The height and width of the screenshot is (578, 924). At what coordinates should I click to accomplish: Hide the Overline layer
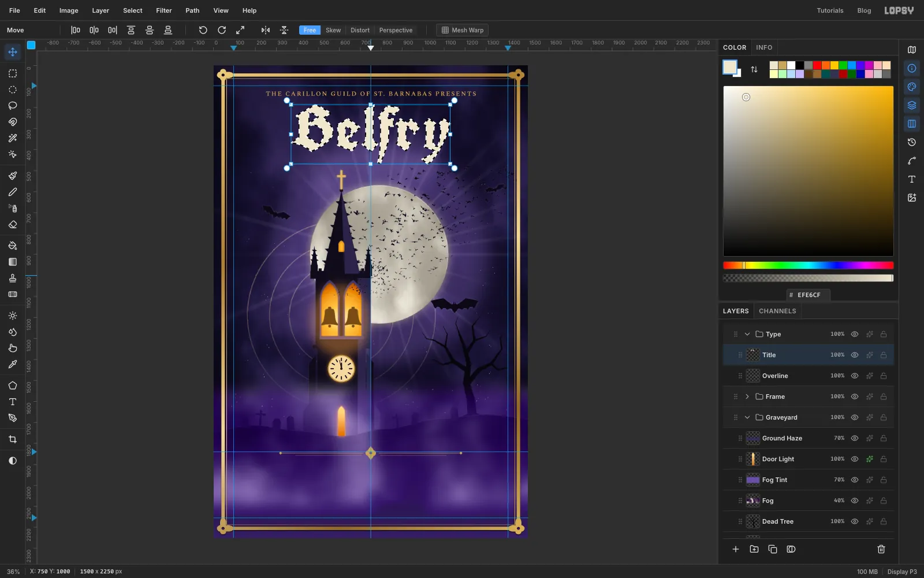pos(855,376)
